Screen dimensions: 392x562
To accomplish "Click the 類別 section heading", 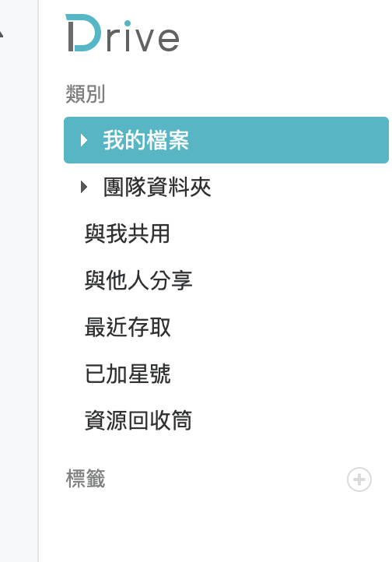I will coord(86,94).
